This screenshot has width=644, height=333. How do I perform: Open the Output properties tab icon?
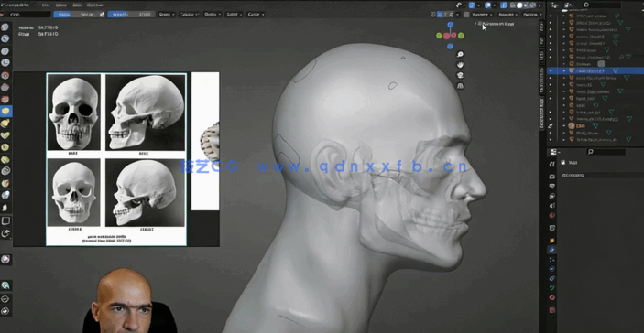pos(552,187)
